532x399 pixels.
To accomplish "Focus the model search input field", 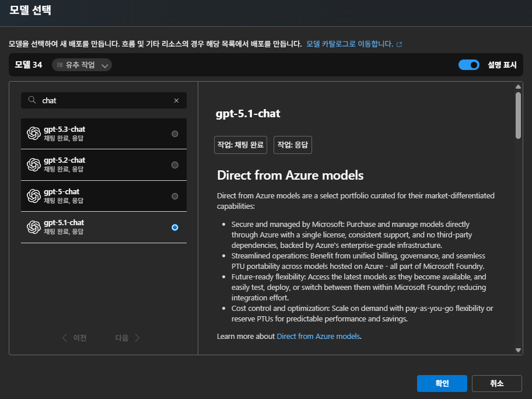I will [105, 100].
